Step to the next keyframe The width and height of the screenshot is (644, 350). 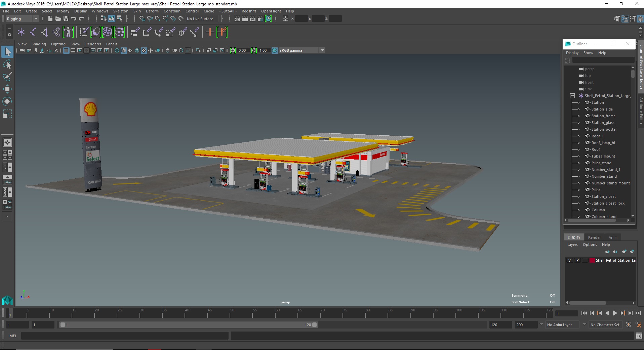[x=622, y=313]
